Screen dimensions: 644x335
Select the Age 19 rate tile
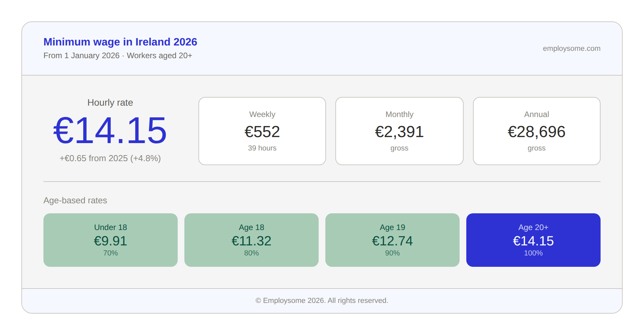(x=392, y=240)
